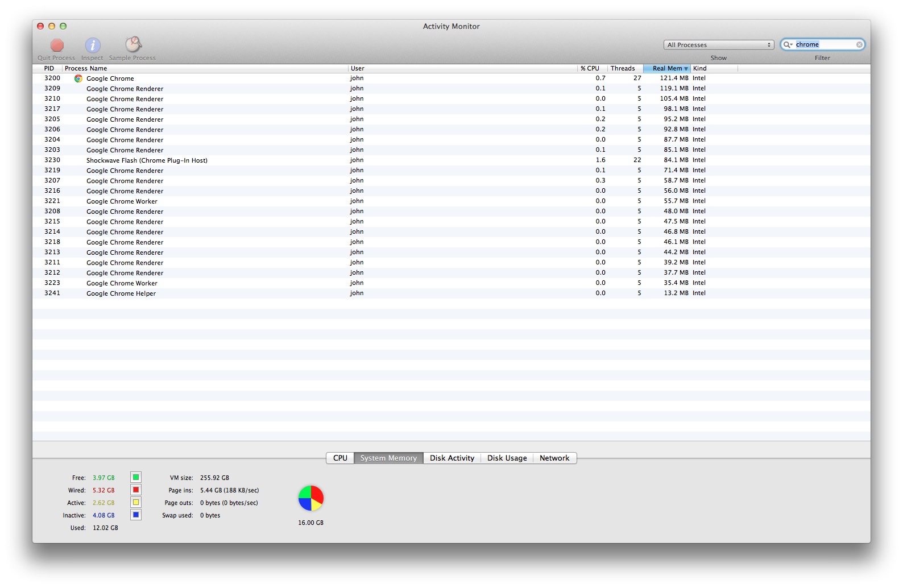Click the 16.00 GB total memory label
The image size is (903, 588).
[310, 523]
